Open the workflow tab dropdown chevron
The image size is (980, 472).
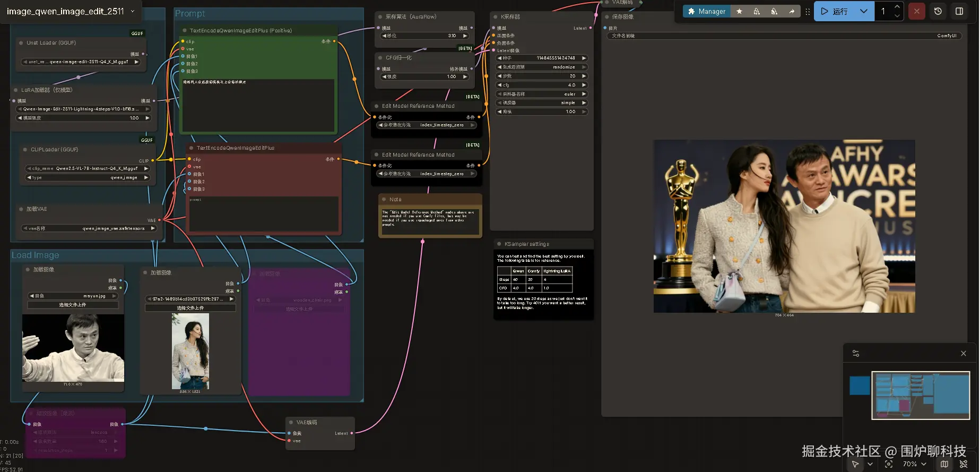pos(133,11)
